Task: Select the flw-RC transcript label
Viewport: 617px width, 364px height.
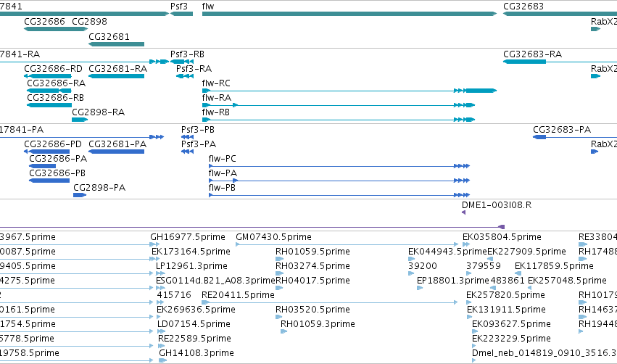Action: (216, 83)
